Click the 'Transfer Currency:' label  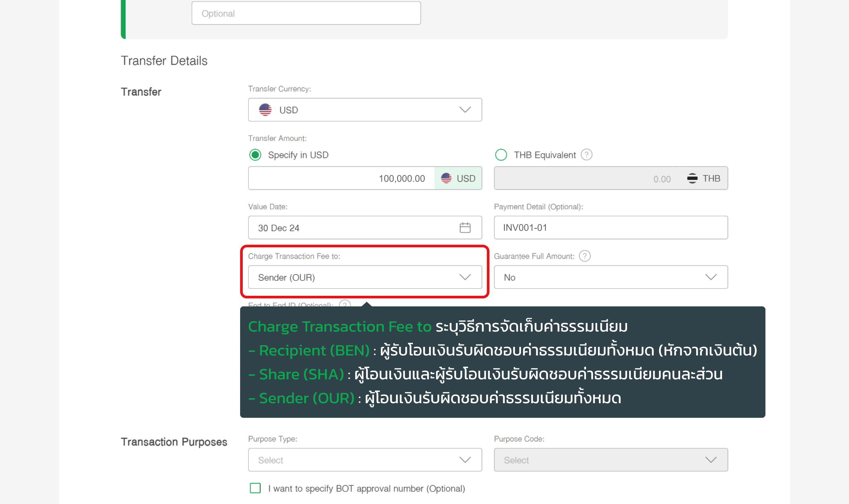tap(280, 89)
